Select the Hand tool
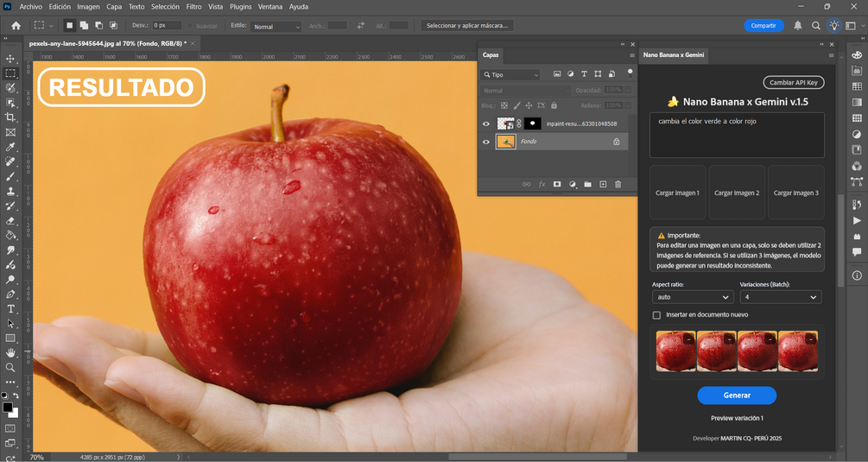The height and width of the screenshot is (462, 868). [10, 352]
